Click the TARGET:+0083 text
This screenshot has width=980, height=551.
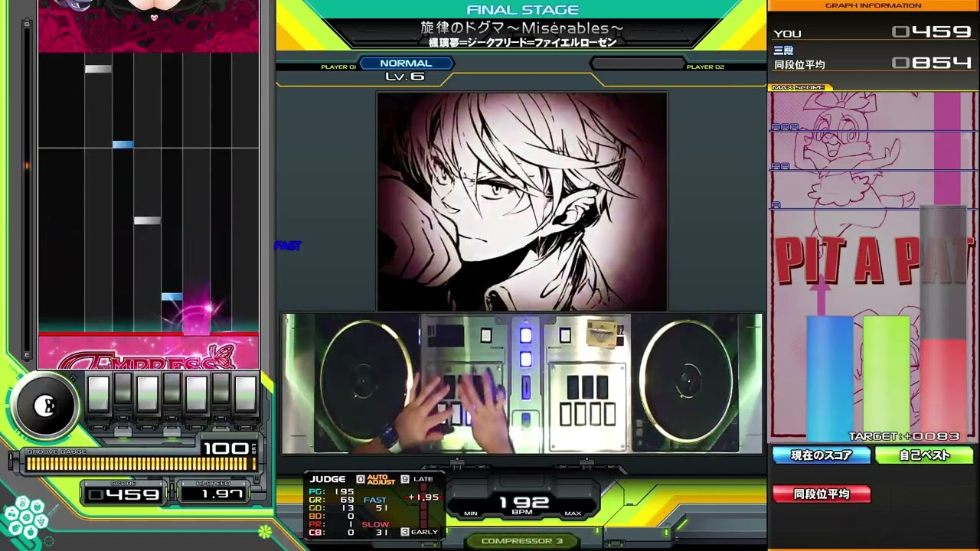coord(904,436)
